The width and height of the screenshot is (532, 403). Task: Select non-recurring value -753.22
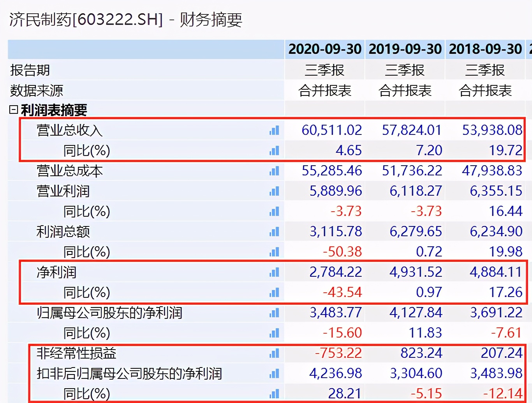(x=338, y=353)
